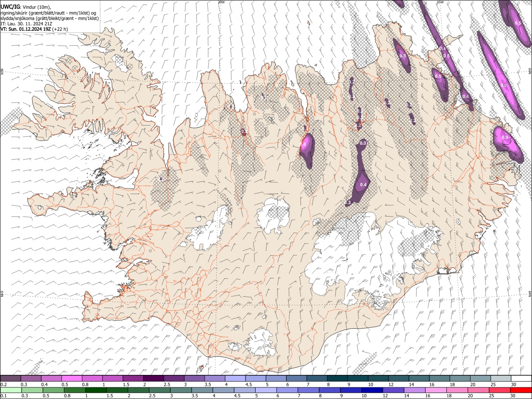This screenshot has width=532, height=399.
Task: Click the '0.9' value on the east coast snow patch
Action: tap(505, 137)
